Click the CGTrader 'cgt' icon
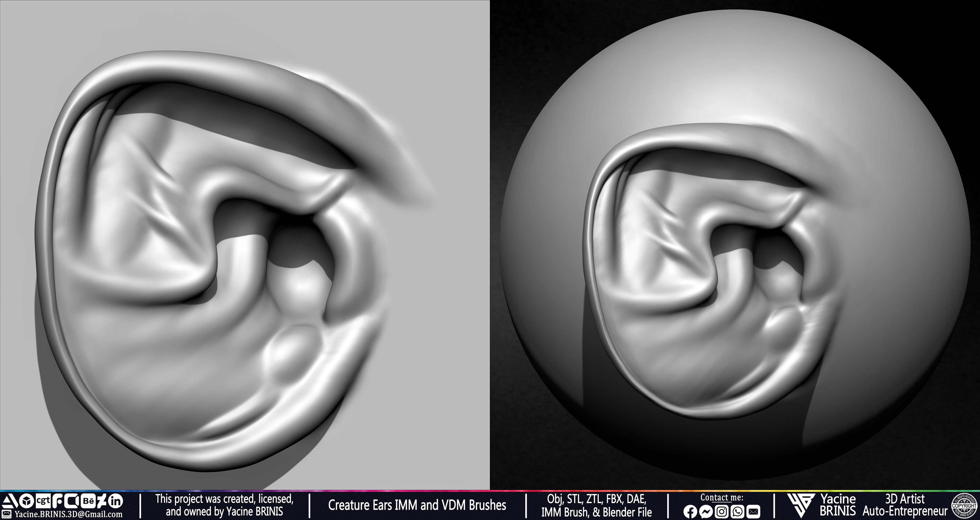This screenshot has height=520, width=980. (43, 501)
